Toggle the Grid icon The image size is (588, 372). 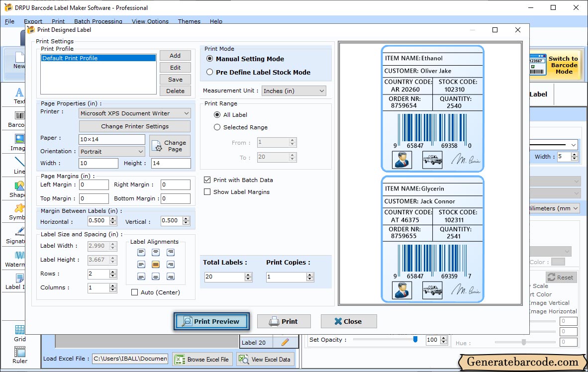19,334
